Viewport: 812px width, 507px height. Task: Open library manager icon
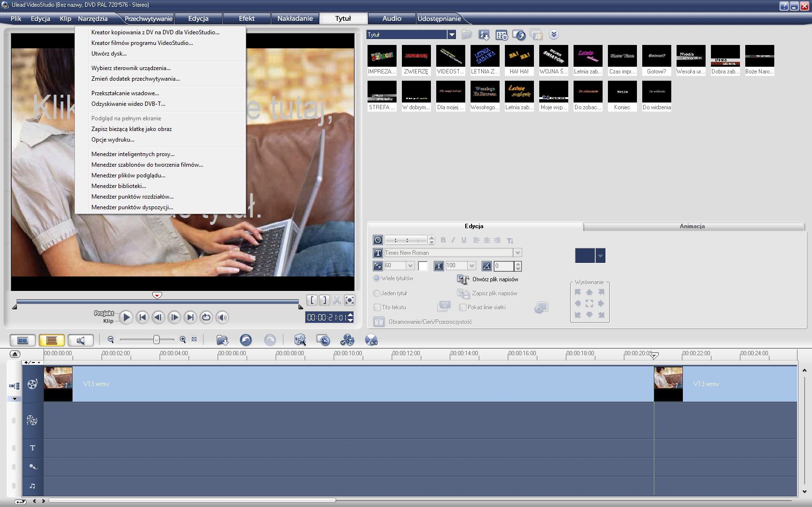(502, 35)
